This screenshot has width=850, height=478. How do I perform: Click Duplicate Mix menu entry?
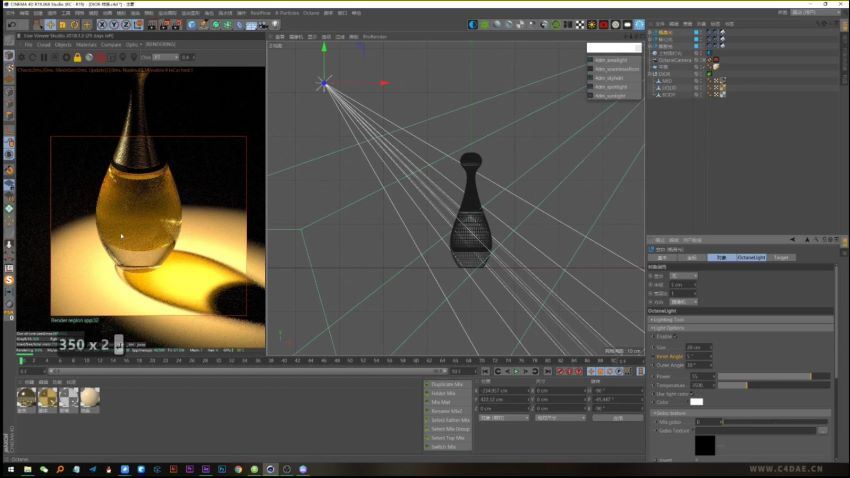tap(447, 384)
